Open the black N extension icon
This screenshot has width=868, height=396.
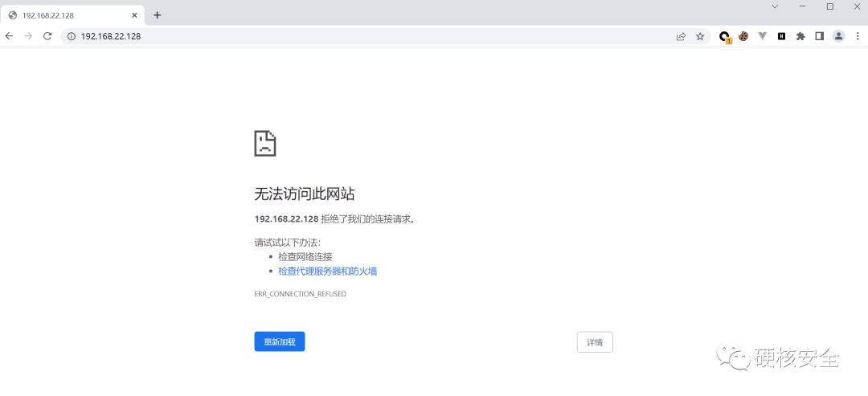coord(781,36)
